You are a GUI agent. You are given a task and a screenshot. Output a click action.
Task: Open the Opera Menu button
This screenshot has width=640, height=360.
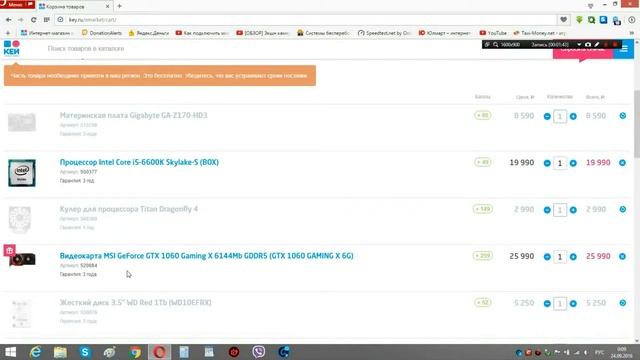click(17, 4)
